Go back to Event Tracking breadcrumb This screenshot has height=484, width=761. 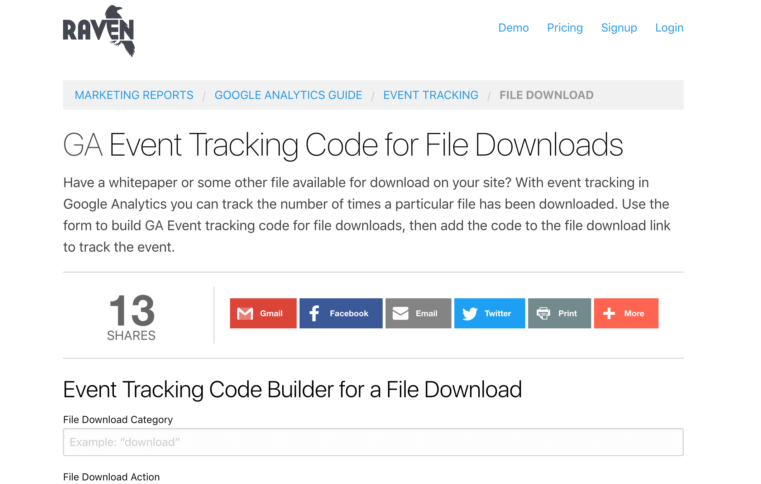430,95
